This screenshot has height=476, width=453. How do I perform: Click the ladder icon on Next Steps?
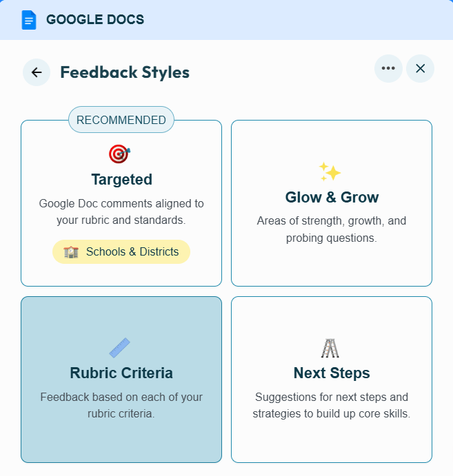click(330, 348)
